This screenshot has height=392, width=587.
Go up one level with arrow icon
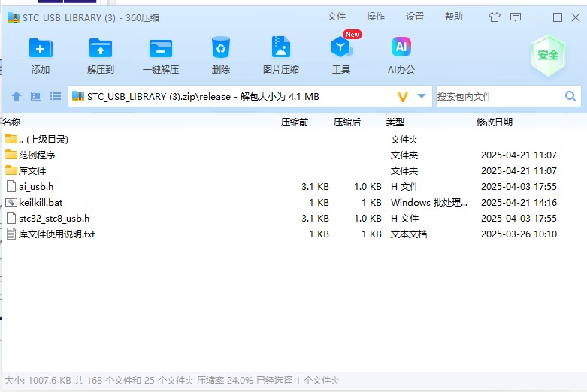pos(17,96)
